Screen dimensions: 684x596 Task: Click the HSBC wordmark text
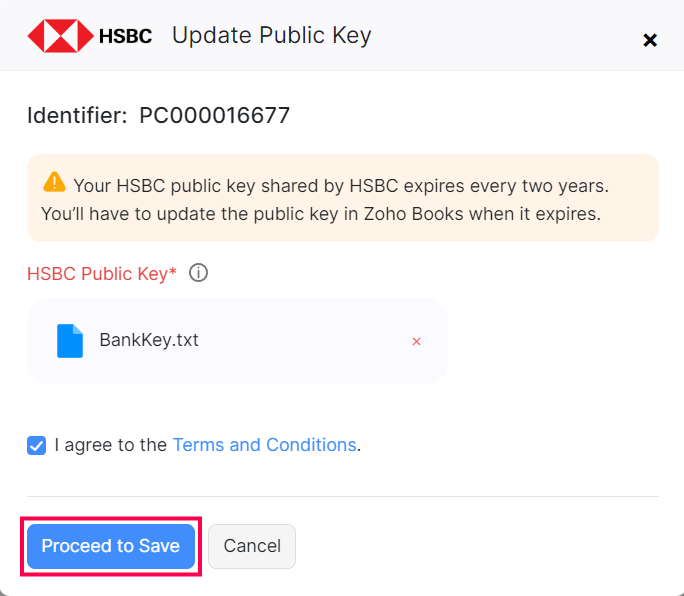(x=125, y=37)
